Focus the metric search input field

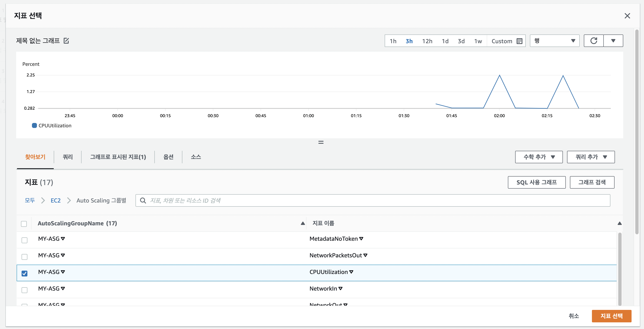pyautogui.click(x=375, y=200)
